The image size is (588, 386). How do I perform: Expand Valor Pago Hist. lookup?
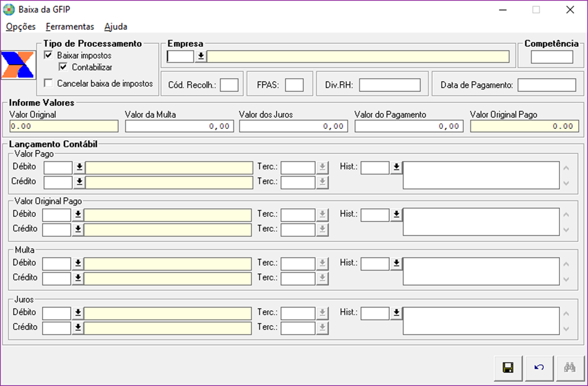(x=396, y=167)
